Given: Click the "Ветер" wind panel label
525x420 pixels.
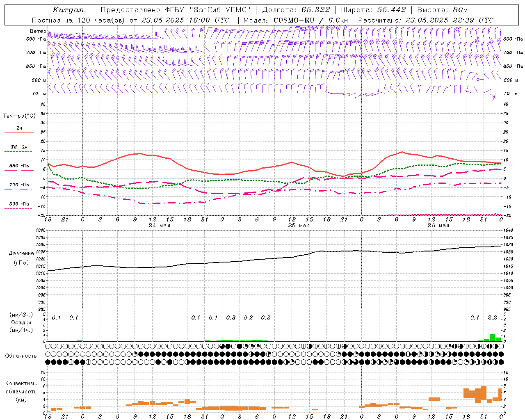Looking at the screenshot, I should (x=38, y=31).
